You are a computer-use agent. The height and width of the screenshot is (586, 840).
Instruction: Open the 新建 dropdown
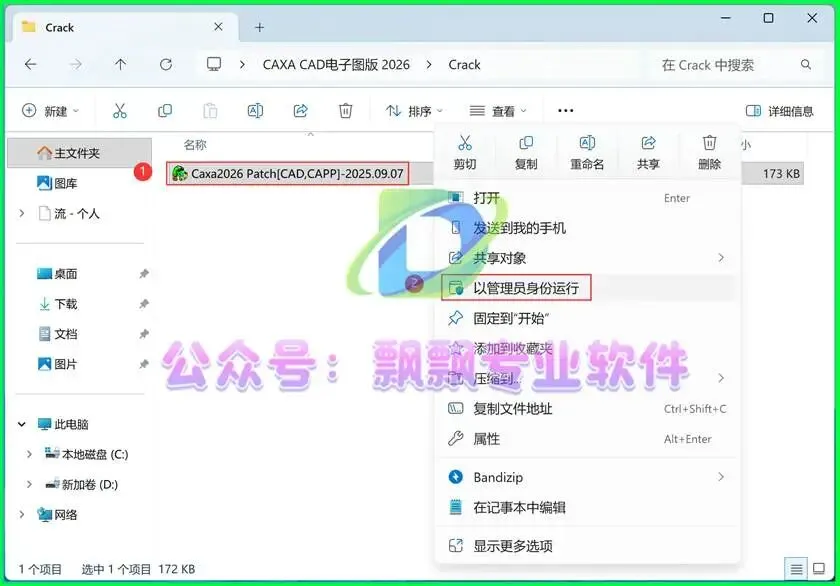coord(50,111)
